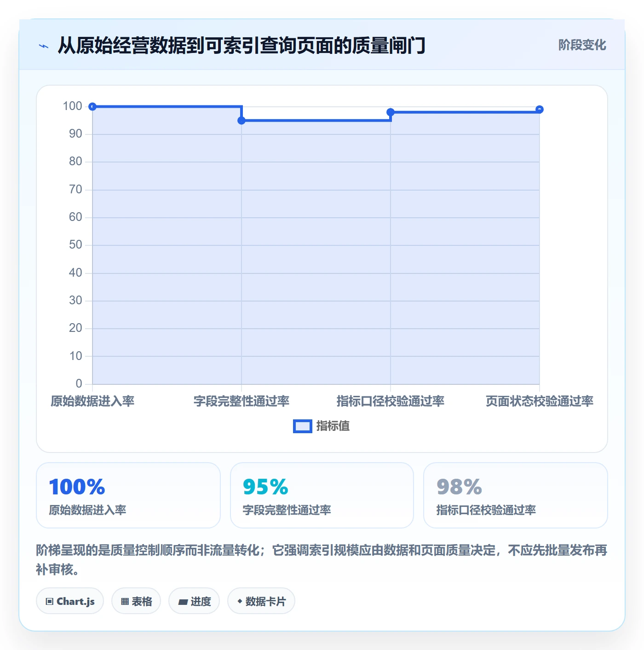Click the card title about 质量闸门
Viewport: 644px width, 650px height.
241,46
